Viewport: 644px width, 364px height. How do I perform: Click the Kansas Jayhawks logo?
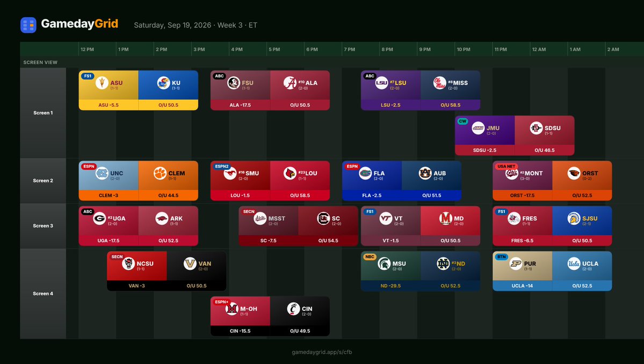coord(163,83)
